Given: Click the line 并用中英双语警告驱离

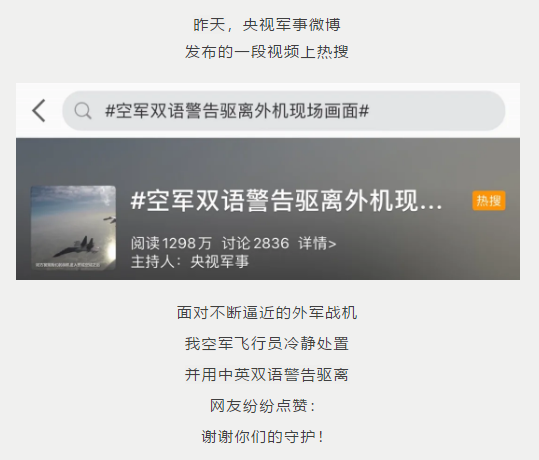Looking at the screenshot, I should click(x=267, y=375).
